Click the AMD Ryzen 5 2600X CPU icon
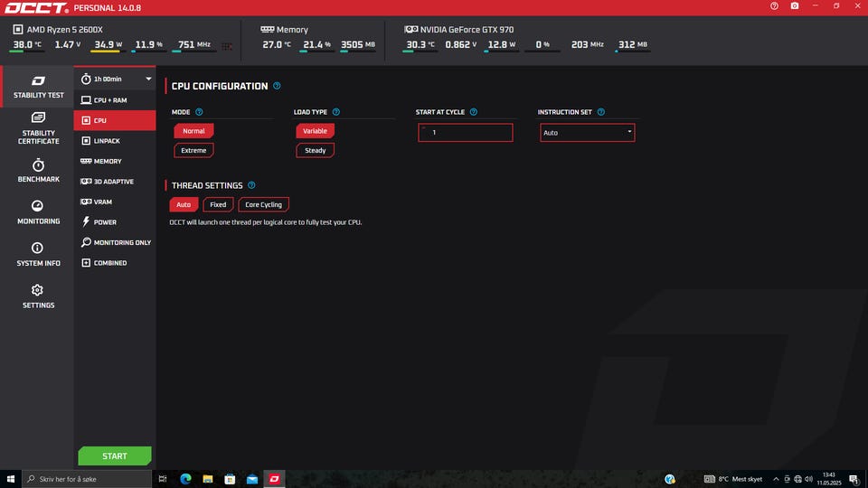Viewport: 868px width, 488px height. (x=18, y=29)
